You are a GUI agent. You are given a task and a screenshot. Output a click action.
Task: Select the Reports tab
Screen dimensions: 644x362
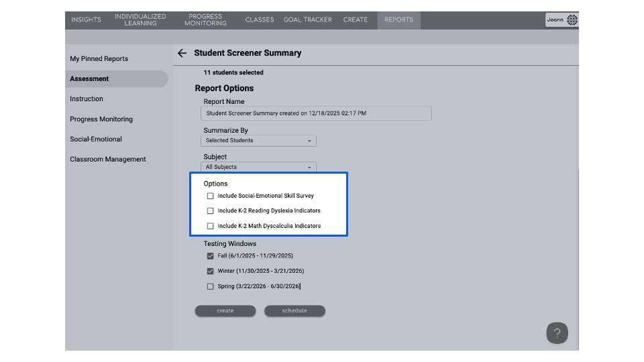[398, 19]
